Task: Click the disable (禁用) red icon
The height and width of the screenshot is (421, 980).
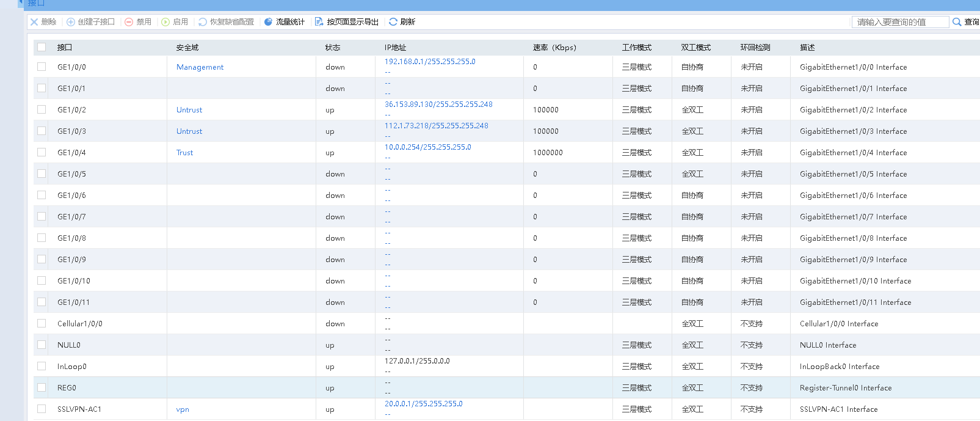Action: click(x=129, y=22)
